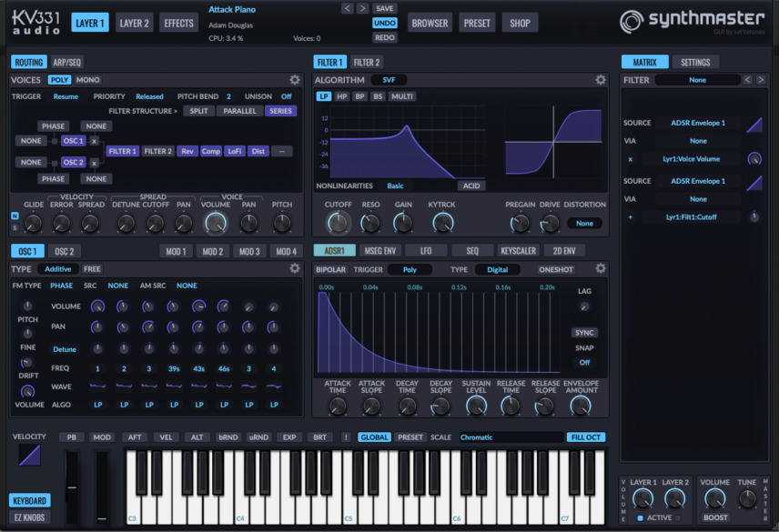Screen dimensions: 779x532
Task: Click the exclamation panic button
Action: (345, 437)
